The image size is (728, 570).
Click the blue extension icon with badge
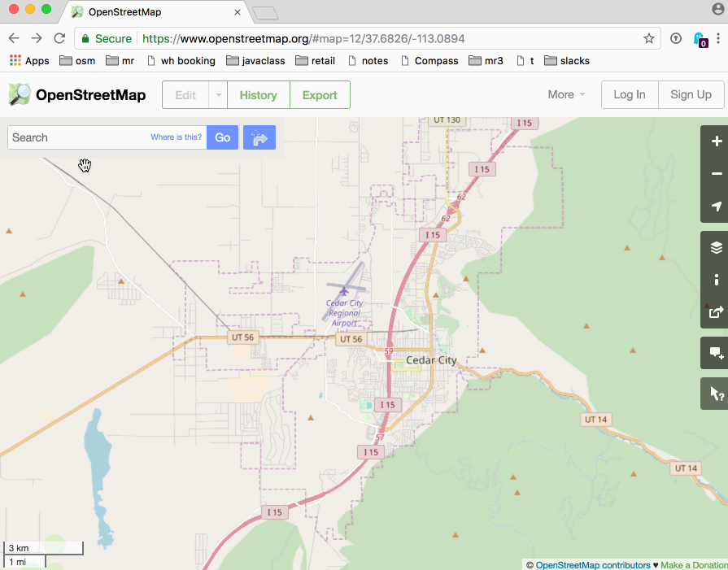coord(700,40)
